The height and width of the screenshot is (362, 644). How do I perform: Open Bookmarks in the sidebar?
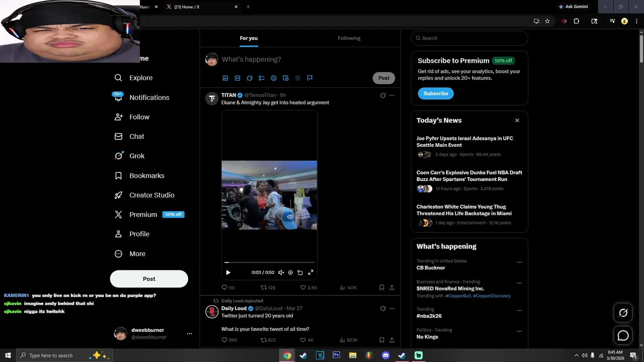(139, 175)
